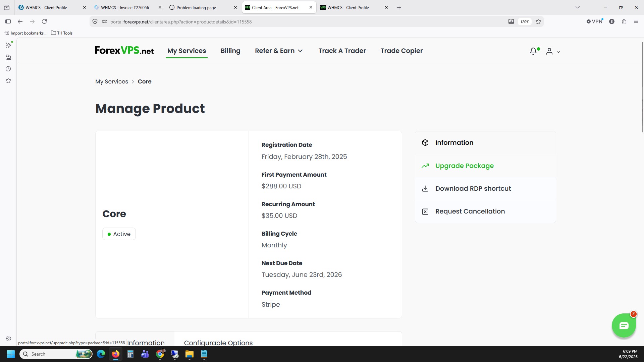Open the Windows Start menu
The width and height of the screenshot is (644, 362).
click(x=11, y=354)
